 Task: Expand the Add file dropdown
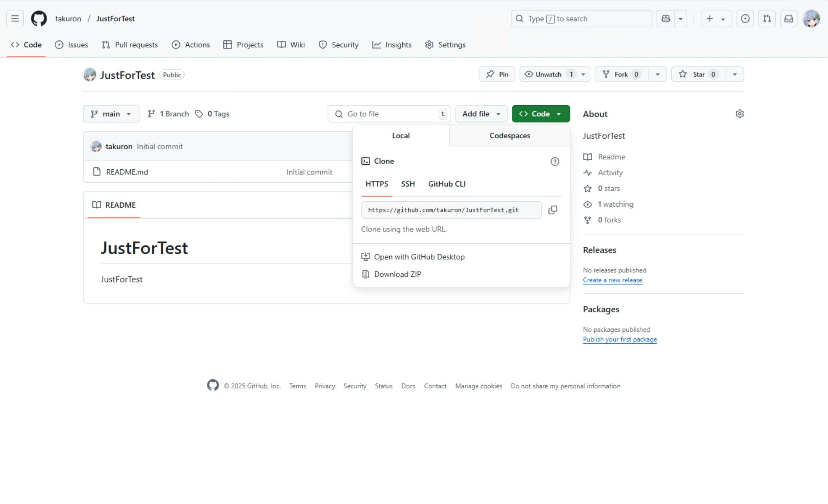click(481, 114)
